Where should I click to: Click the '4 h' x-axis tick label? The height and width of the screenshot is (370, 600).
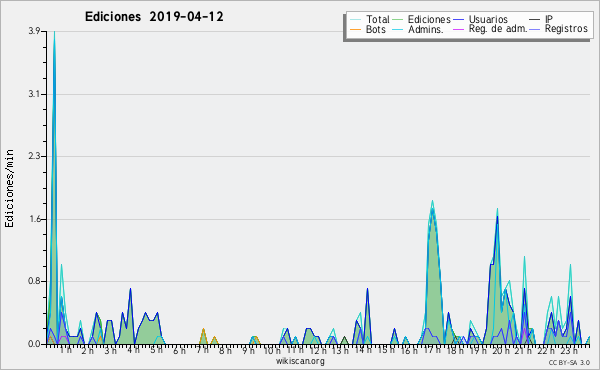pyautogui.click(x=134, y=350)
